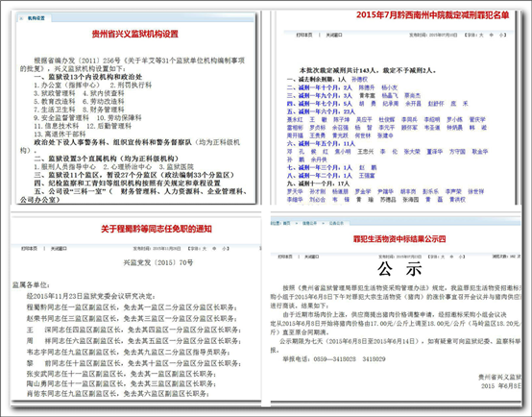Click date 2015 年6月8日 under signature

point(501,386)
